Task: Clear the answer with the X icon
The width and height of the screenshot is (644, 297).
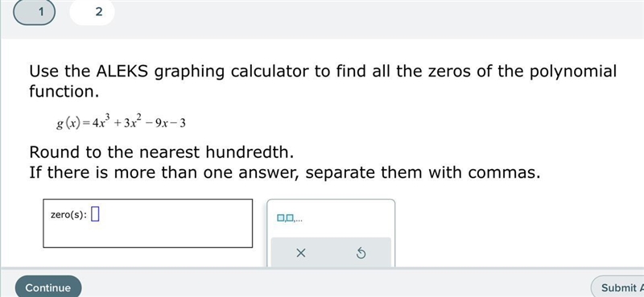Action: 300,254
